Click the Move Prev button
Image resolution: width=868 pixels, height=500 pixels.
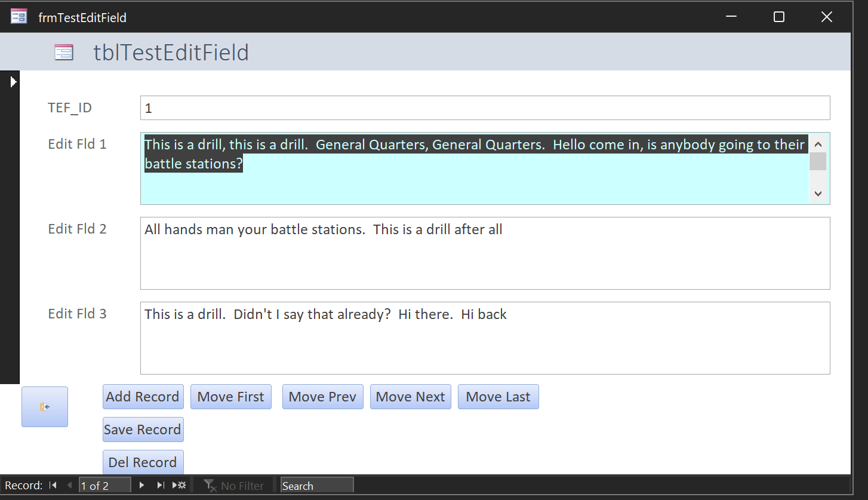pyautogui.click(x=323, y=397)
